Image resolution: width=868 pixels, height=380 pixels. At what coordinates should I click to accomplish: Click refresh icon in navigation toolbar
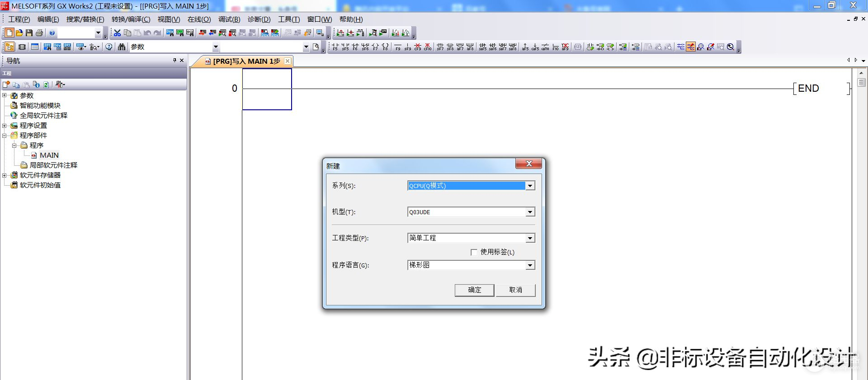coord(46,84)
